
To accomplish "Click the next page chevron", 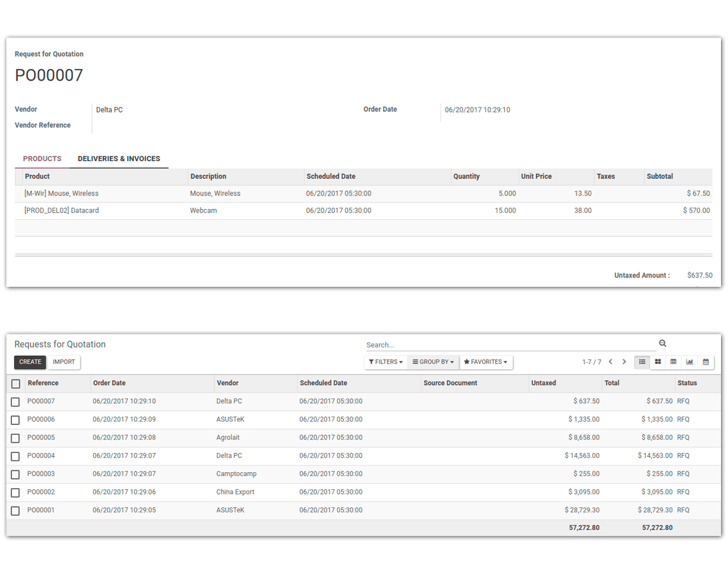I will 624,361.
